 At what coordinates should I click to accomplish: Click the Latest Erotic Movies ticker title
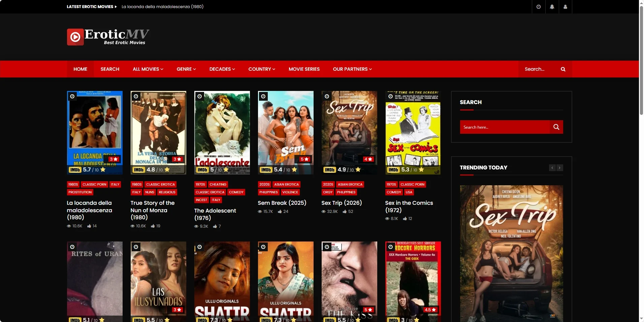pos(162,7)
